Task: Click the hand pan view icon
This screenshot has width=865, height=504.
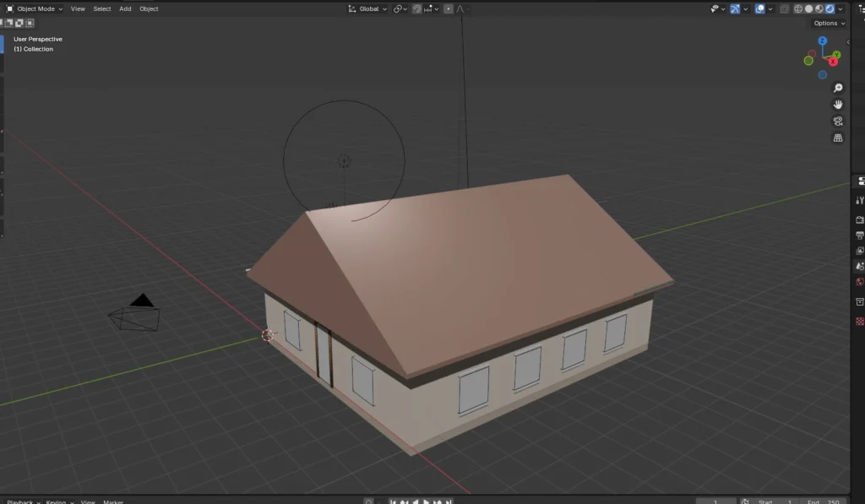Action: [838, 105]
